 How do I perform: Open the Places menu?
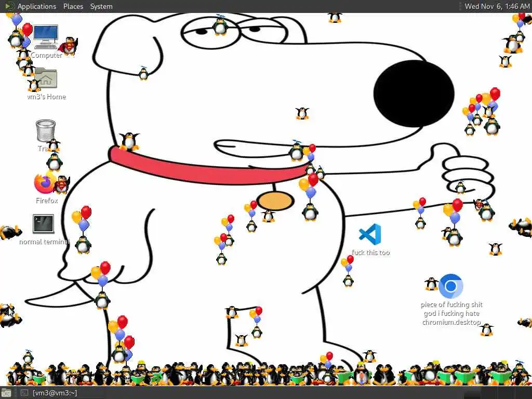tap(73, 6)
